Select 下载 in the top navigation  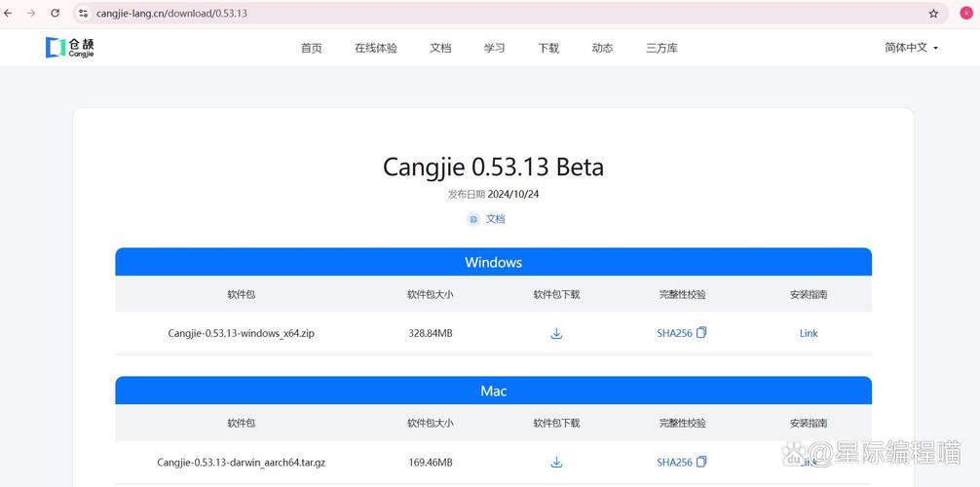[548, 48]
